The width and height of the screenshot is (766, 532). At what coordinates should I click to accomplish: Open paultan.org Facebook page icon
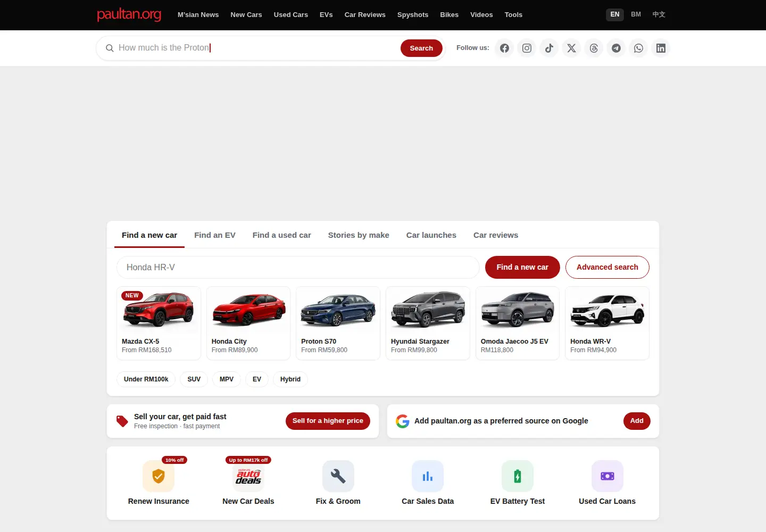click(x=504, y=48)
